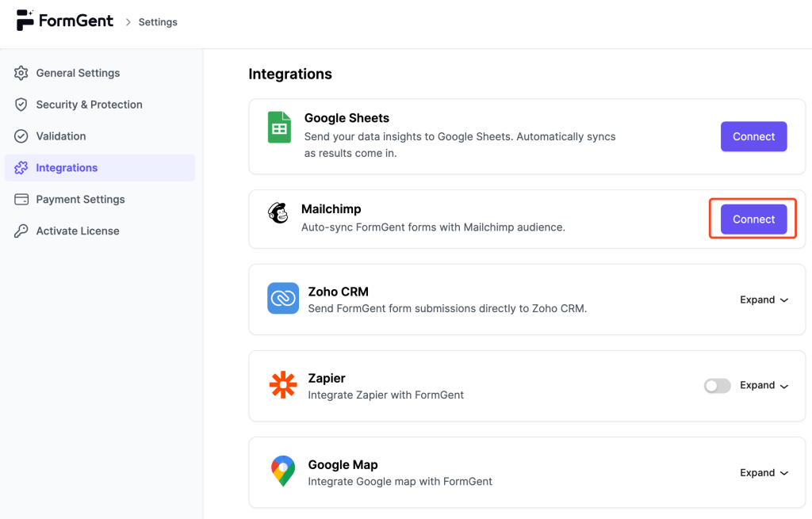Click the Google Sheets title text
Viewport: 812px width, 519px height.
click(347, 118)
